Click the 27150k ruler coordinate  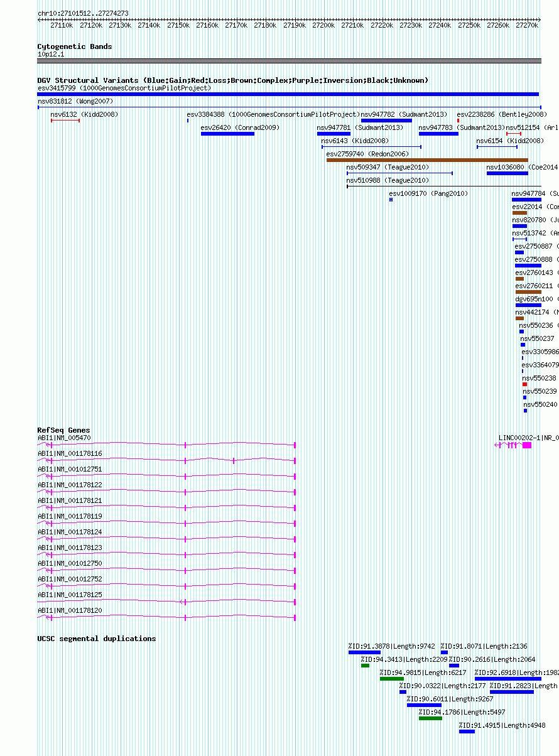178,25
